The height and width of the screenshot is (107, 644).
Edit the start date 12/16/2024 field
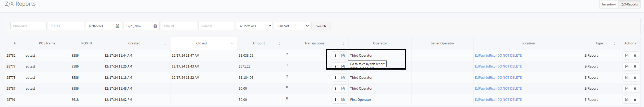(x=99, y=26)
